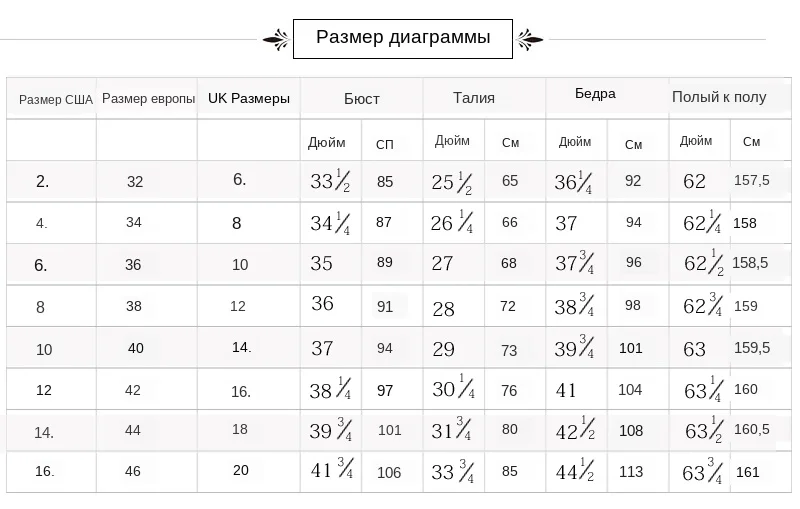The width and height of the screenshot is (800, 509).
Task: Click the UK Размеры header cell
Action: click(249, 98)
